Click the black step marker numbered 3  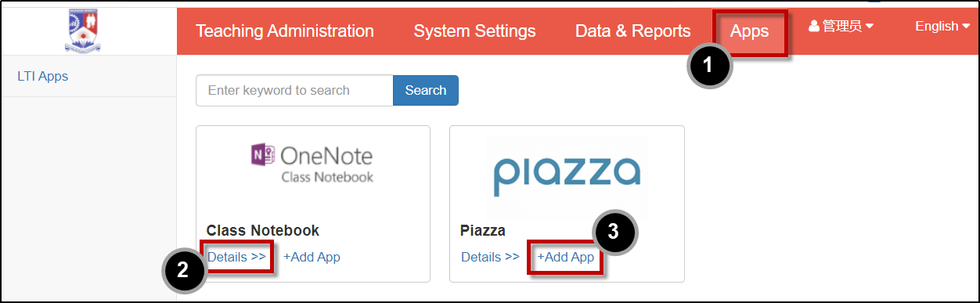tap(614, 232)
